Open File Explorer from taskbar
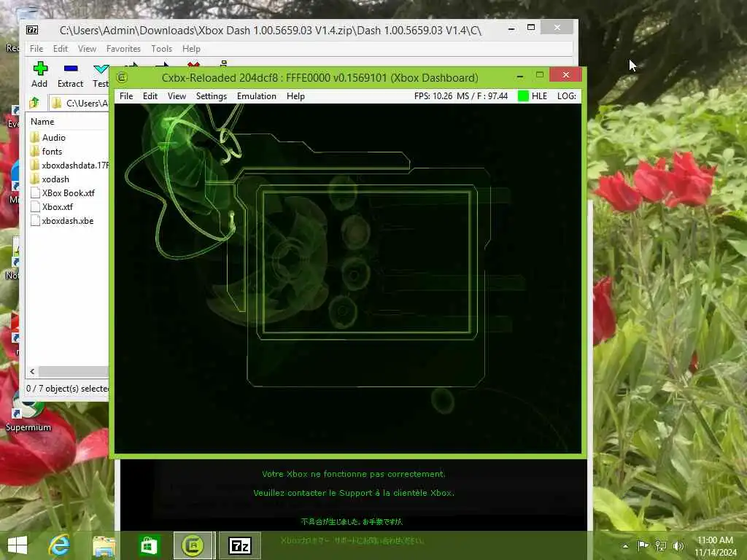The width and height of the screenshot is (747, 560). click(x=104, y=545)
